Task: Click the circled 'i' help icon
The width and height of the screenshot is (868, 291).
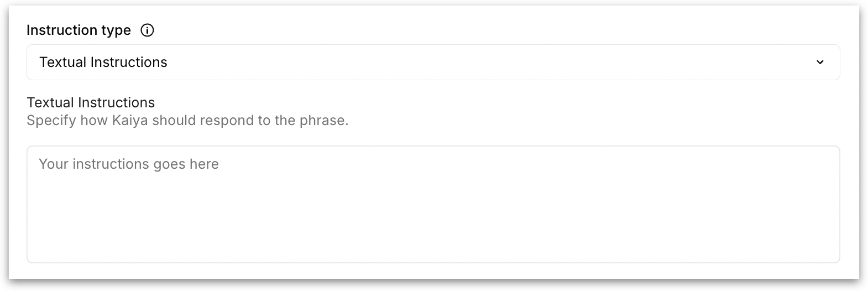Action: point(148,30)
